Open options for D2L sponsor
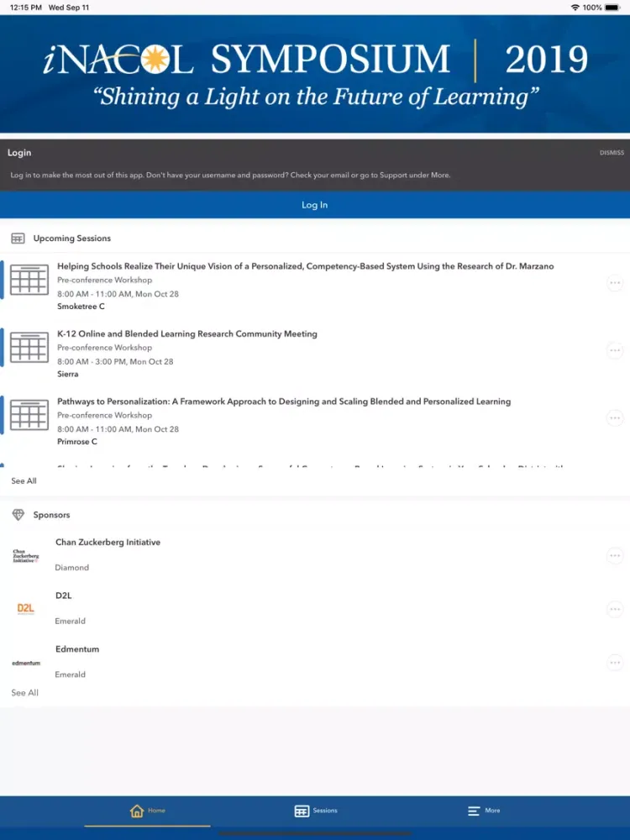The image size is (630, 840). (x=615, y=609)
